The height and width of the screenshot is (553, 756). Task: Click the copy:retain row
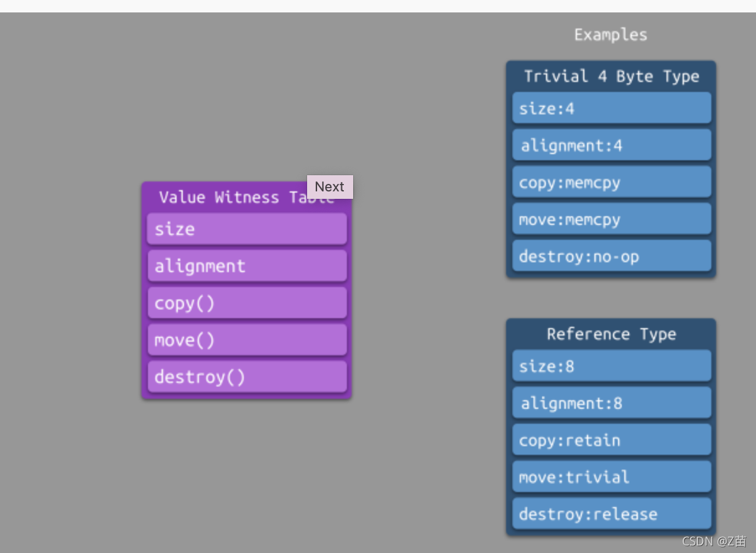(x=612, y=440)
